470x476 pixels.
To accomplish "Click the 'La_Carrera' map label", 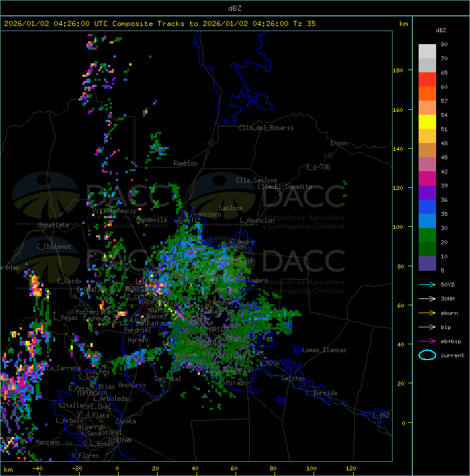I will point(63,368).
